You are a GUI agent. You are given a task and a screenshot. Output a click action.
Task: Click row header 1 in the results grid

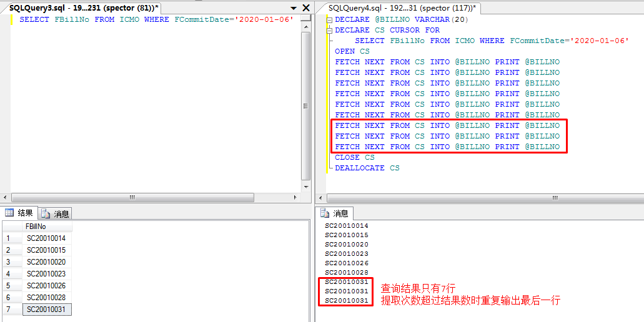pyautogui.click(x=12, y=238)
